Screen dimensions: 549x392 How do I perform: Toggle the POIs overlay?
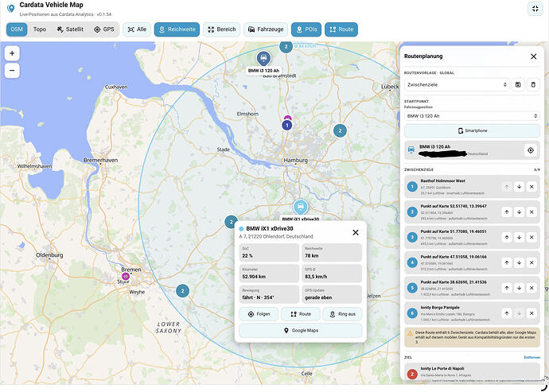[x=306, y=29]
